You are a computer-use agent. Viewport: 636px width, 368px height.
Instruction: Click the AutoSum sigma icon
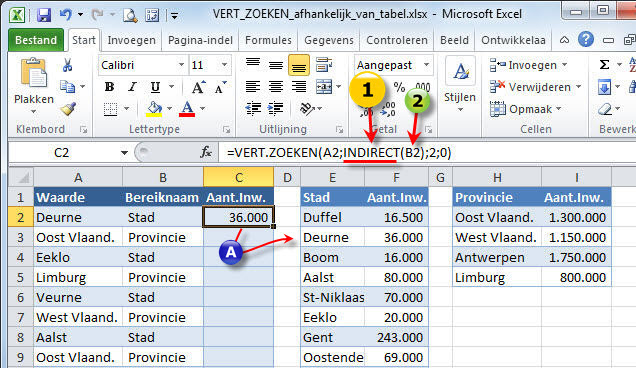604,65
